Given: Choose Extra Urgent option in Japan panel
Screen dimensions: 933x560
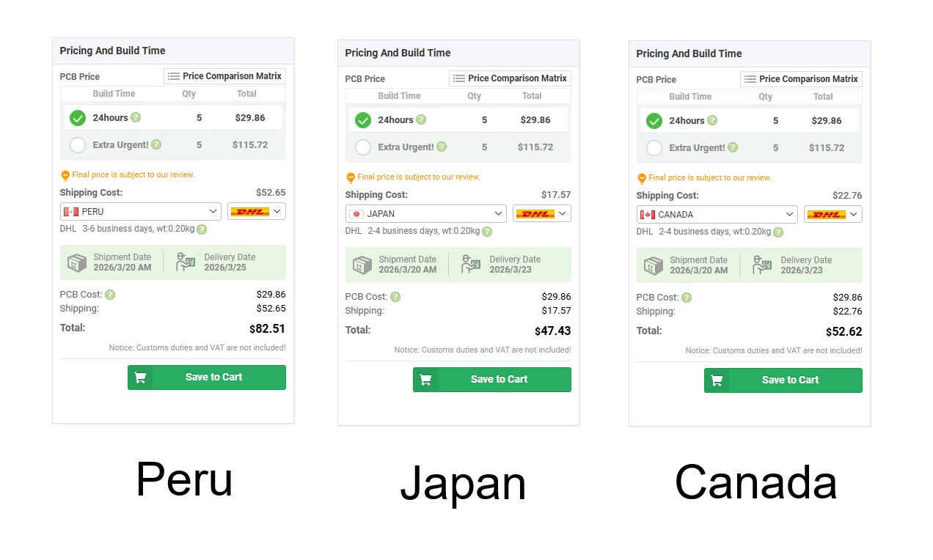Looking at the screenshot, I should 363,147.
